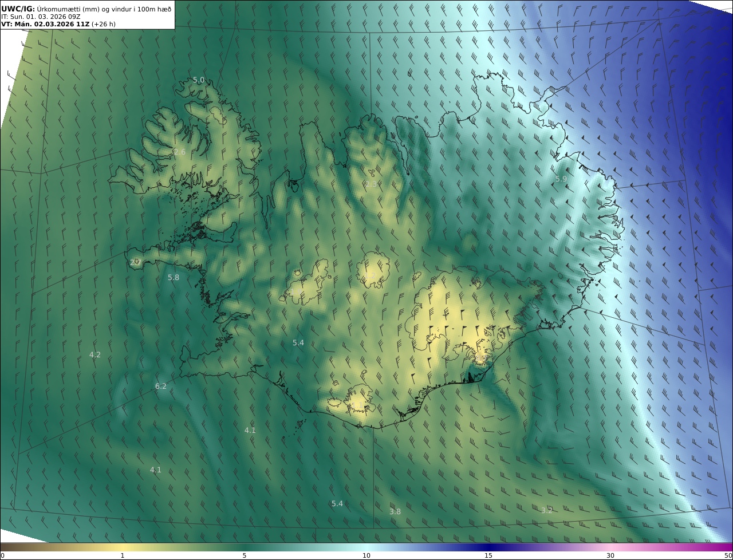Pick the pink colorbar segment above 30

(610, 547)
